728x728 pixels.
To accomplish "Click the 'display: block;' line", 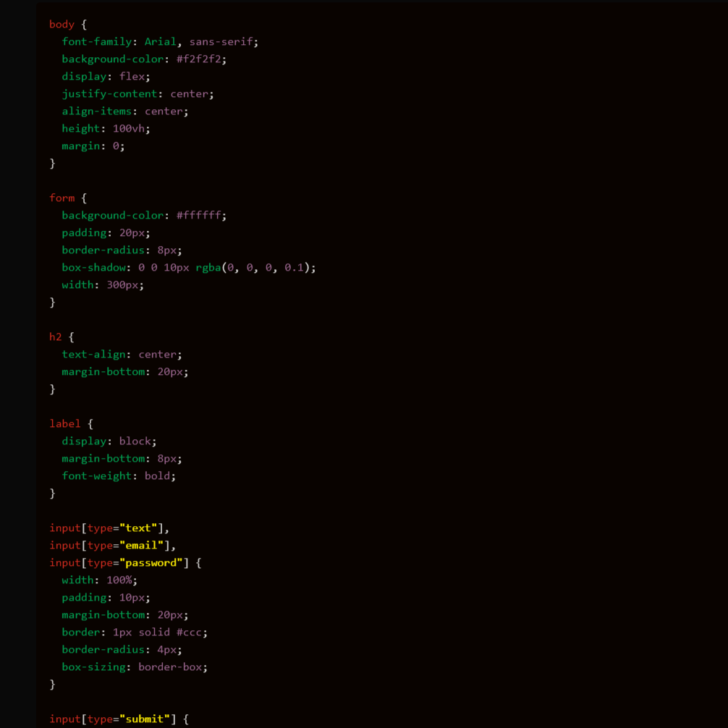I will click(109, 441).
